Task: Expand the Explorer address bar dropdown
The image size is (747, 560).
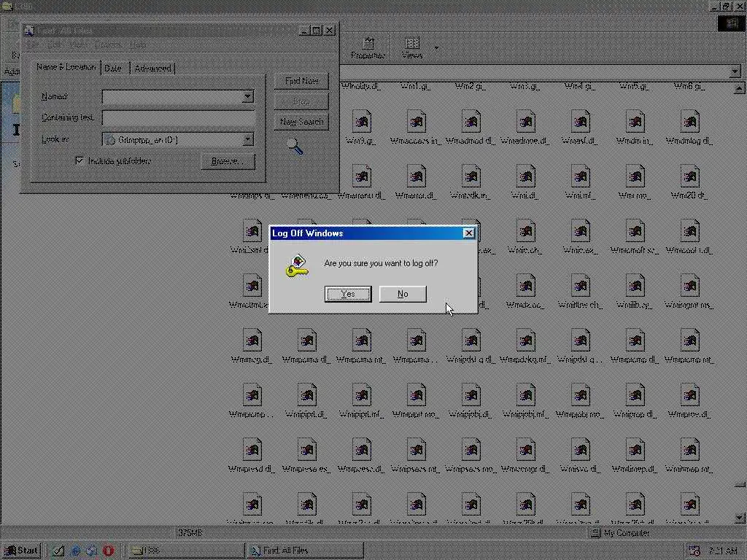Action: pyautogui.click(x=735, y=71)
